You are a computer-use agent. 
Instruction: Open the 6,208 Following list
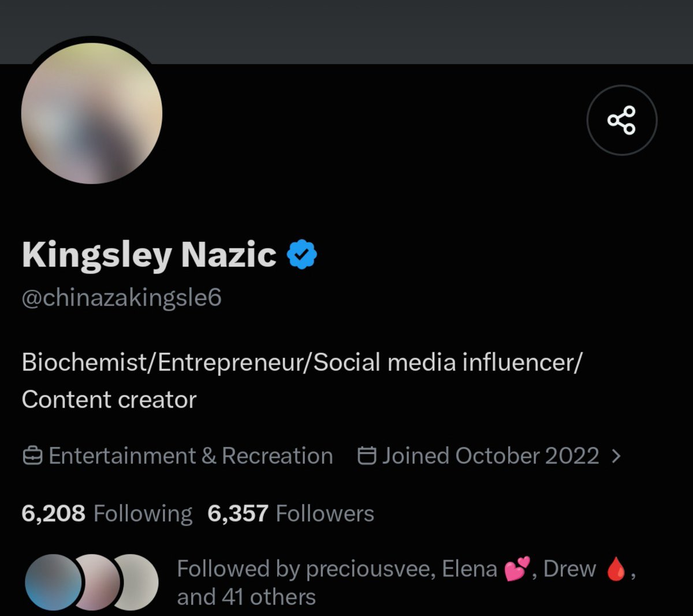106,513
